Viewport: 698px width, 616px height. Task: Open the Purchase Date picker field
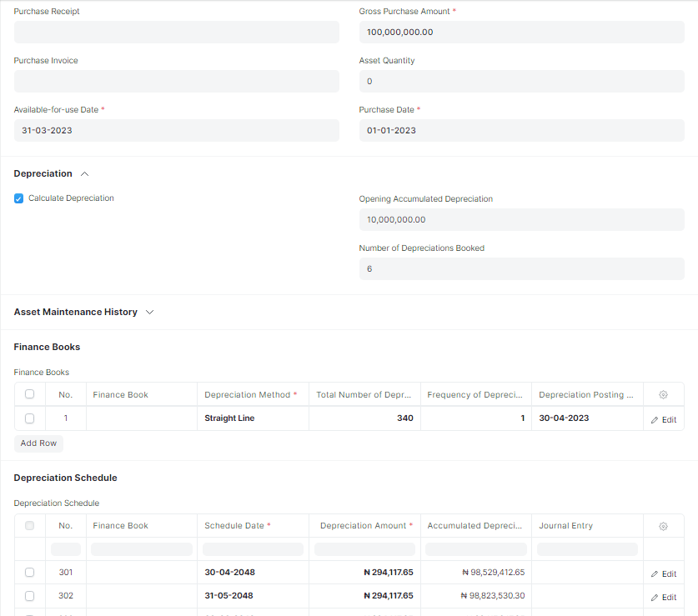520,130
